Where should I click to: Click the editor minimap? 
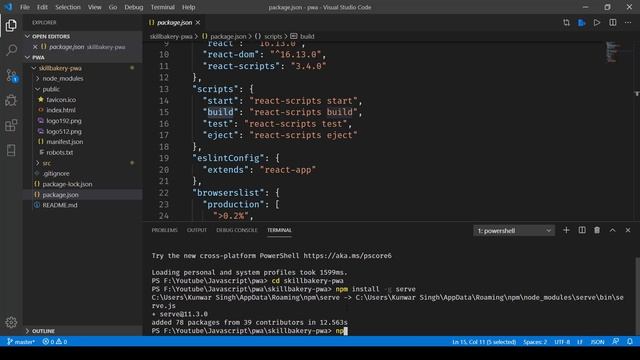pos(612,51)
